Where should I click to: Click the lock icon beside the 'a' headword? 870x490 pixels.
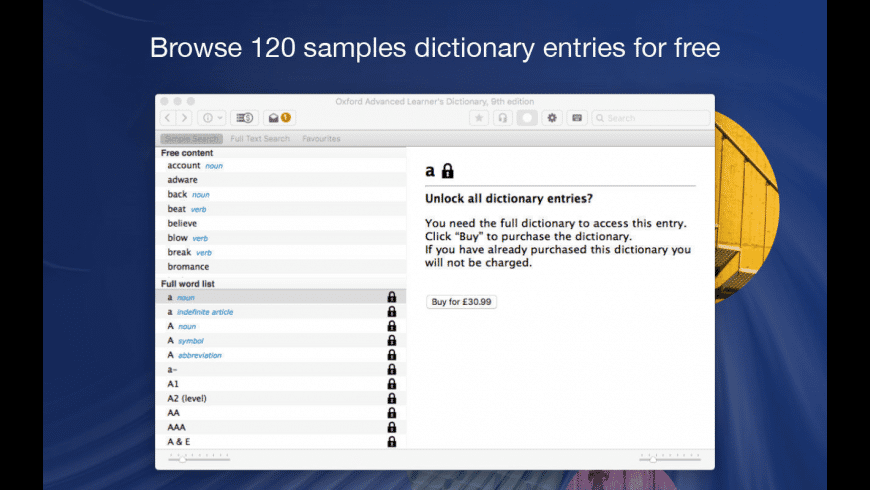point(447,171)
